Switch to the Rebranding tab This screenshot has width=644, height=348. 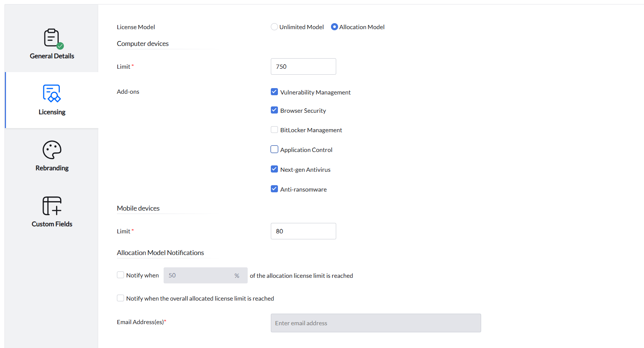[x=52, y=168]
